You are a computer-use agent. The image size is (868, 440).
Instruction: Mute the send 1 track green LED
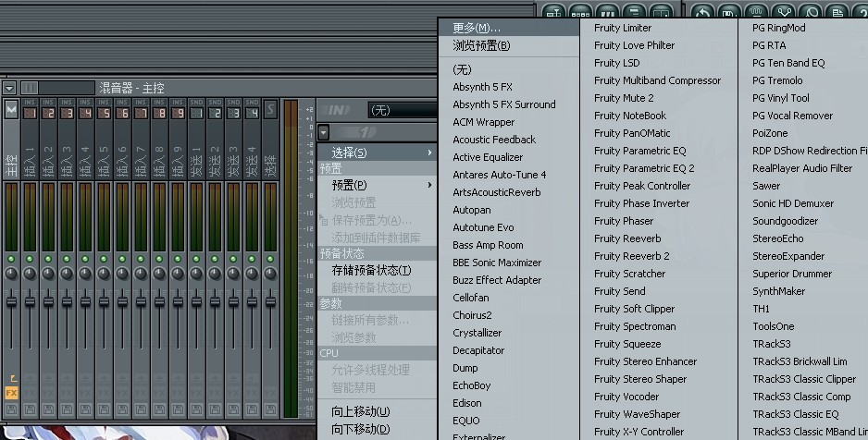(196, 259)
